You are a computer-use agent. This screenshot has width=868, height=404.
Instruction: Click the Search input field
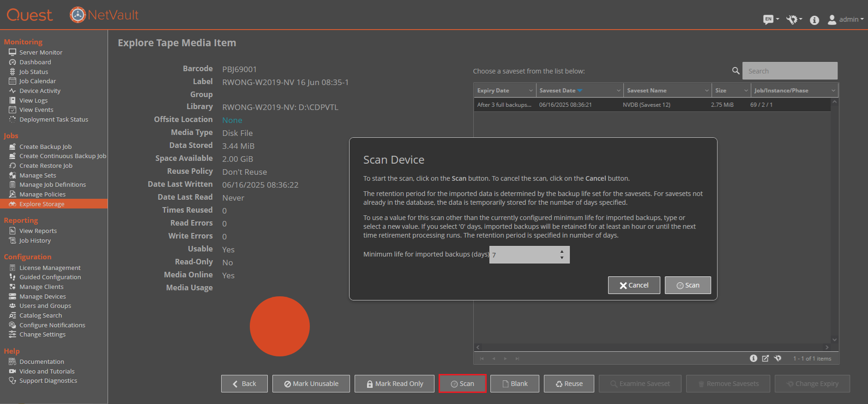(790, 71)
